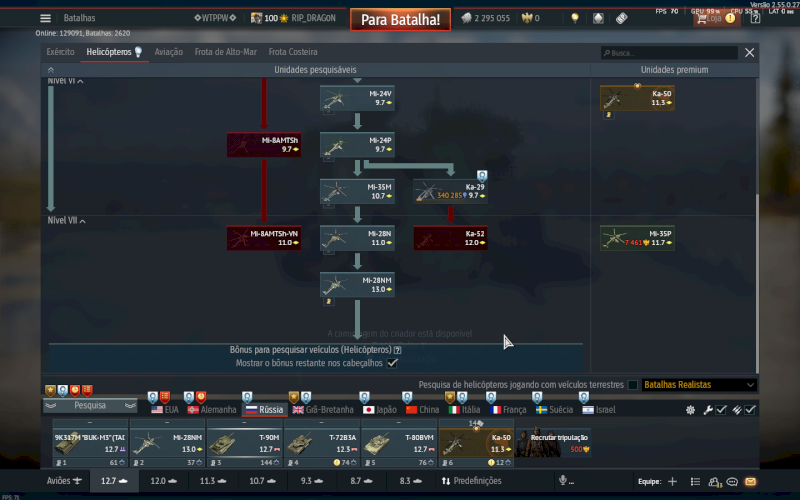Select the Mi-35M helicopter

[357, 191]
